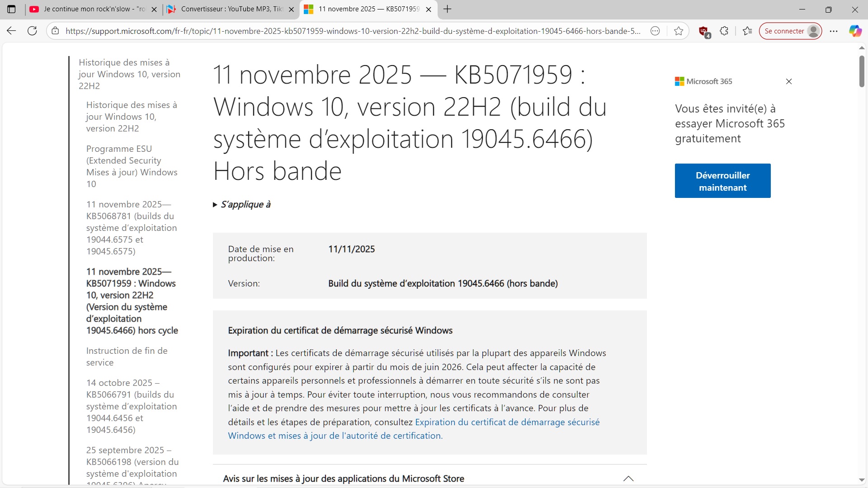Reload the page with refresh icon
Viewport: 868px width, 488px height.
point(32,31)
